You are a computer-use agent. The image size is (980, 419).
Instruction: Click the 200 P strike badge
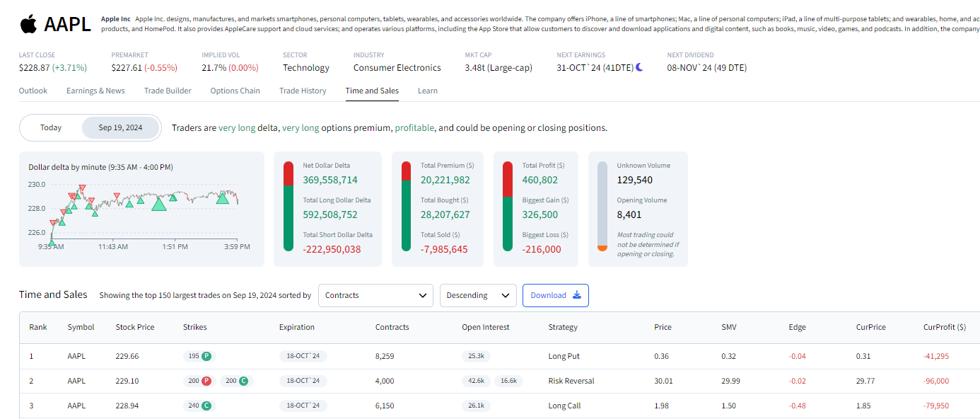coord(199,381)
